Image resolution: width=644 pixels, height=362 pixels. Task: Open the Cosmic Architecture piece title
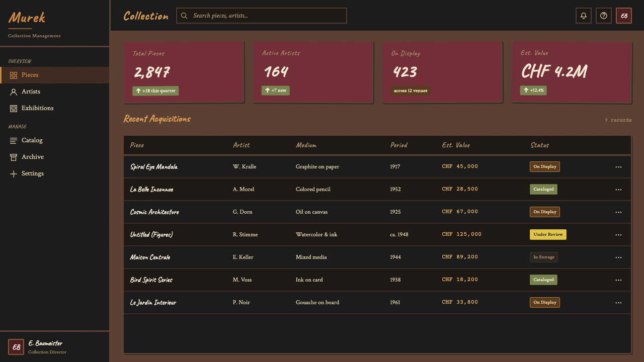[x=154, y=212]
